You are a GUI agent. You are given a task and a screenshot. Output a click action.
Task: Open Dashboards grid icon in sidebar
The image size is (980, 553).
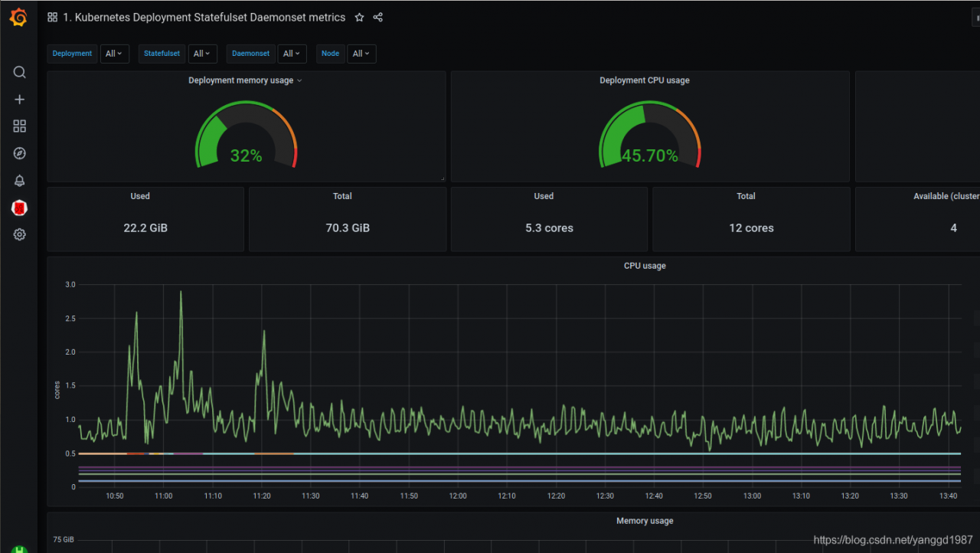click(20, 126)
